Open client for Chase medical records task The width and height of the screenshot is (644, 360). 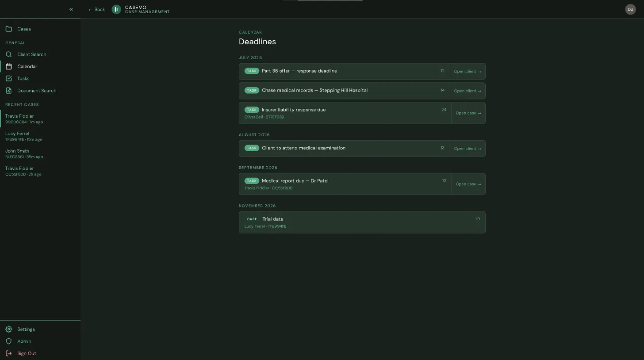point(468,91)
